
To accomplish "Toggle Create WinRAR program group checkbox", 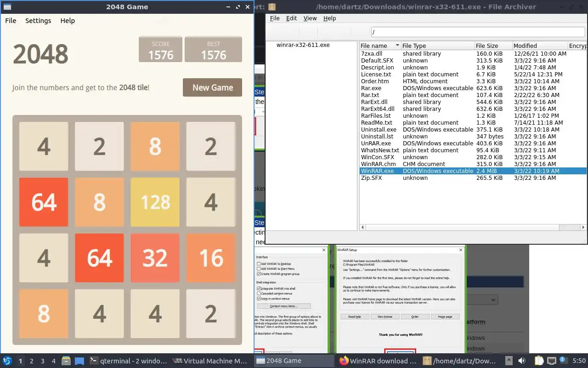I will [x=259, y=274].
